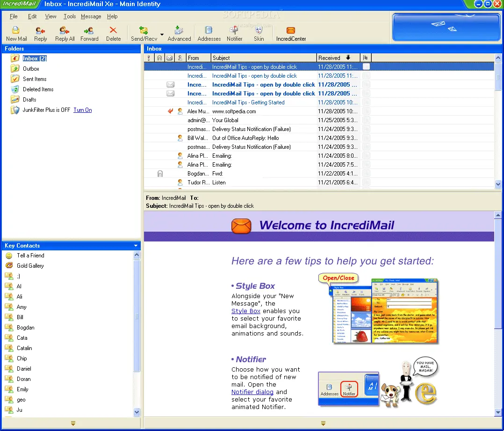Open Gold Gallery in Key Contacts

coord(30,266)
